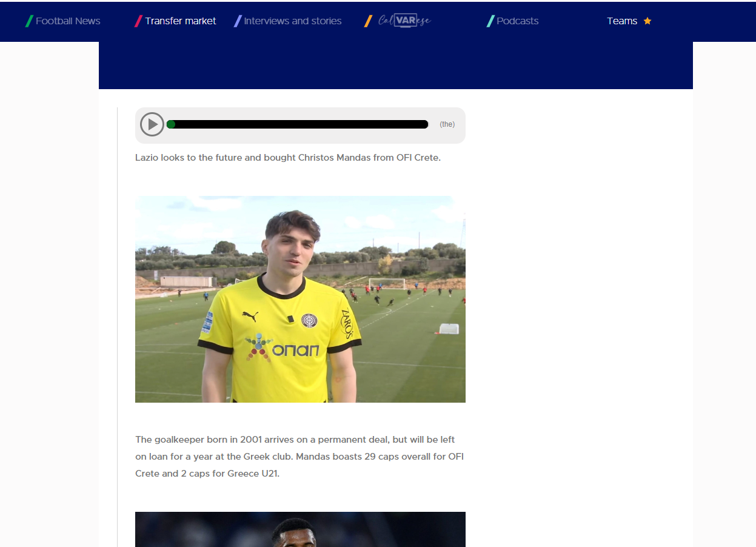
Task: Click the audio progress bar track
Action: [x=298, y=124]
